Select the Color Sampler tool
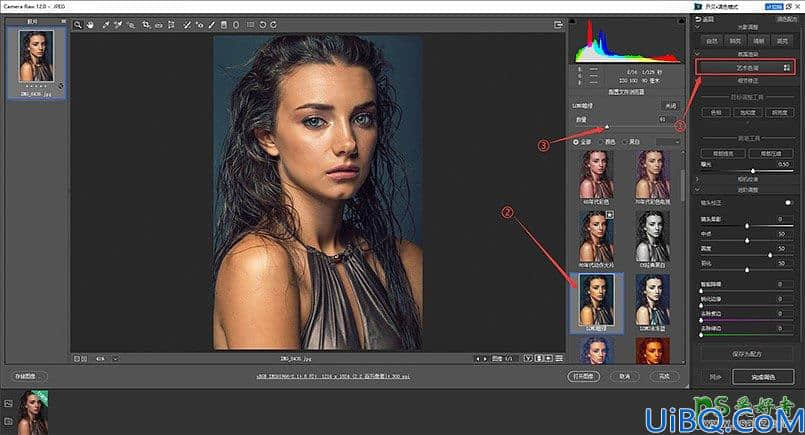The image size is (805, 435). pos(118,25)
